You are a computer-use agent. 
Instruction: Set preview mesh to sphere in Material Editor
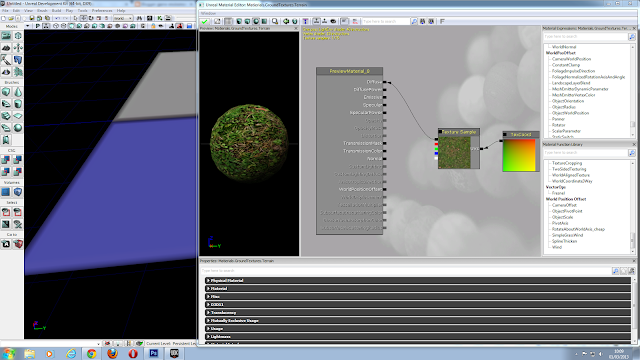tap(256, 21)
